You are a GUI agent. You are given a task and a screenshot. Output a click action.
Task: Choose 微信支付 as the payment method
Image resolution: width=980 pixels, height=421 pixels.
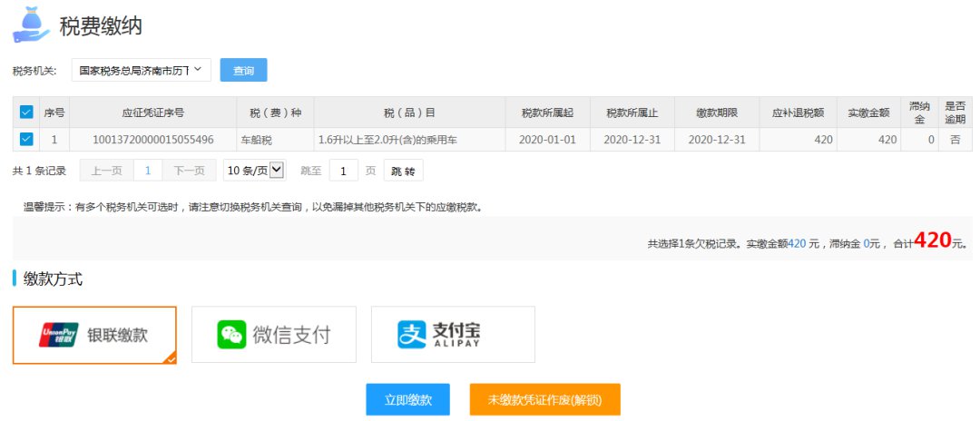pyautogui.click(x=273, y=335)
